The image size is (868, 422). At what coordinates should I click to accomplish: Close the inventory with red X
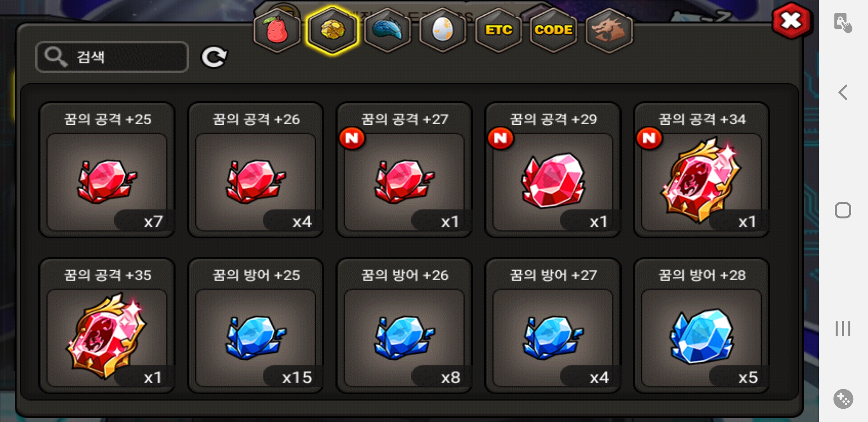792,21
